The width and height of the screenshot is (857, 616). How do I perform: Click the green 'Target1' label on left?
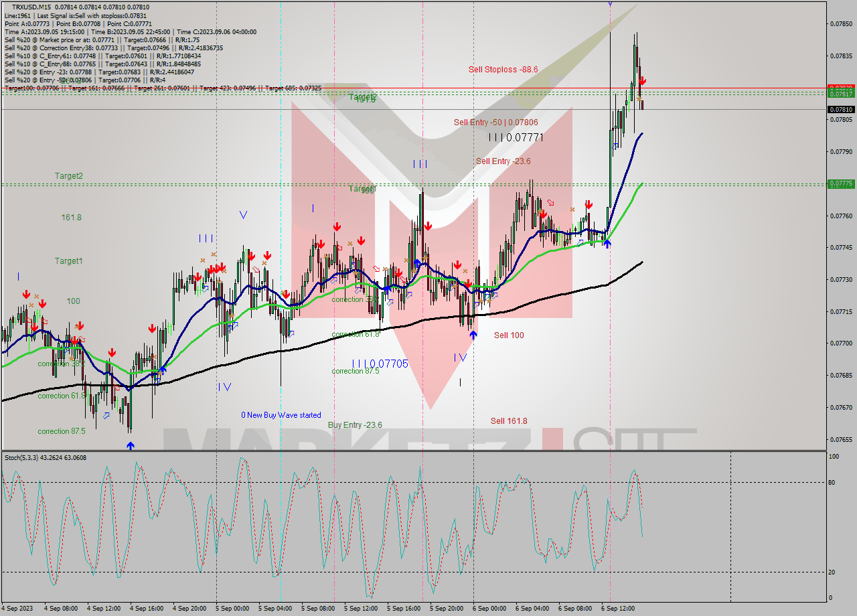(69, 260)
